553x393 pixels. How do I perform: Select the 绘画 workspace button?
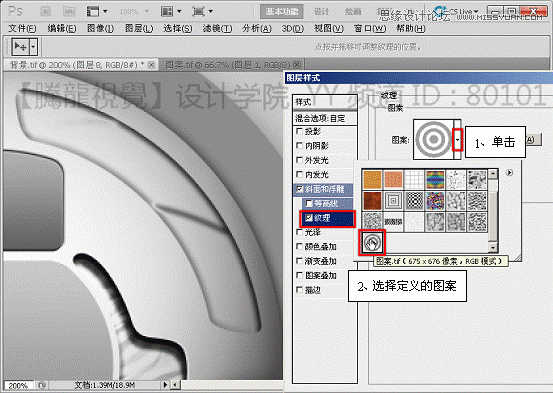[353, 11]
